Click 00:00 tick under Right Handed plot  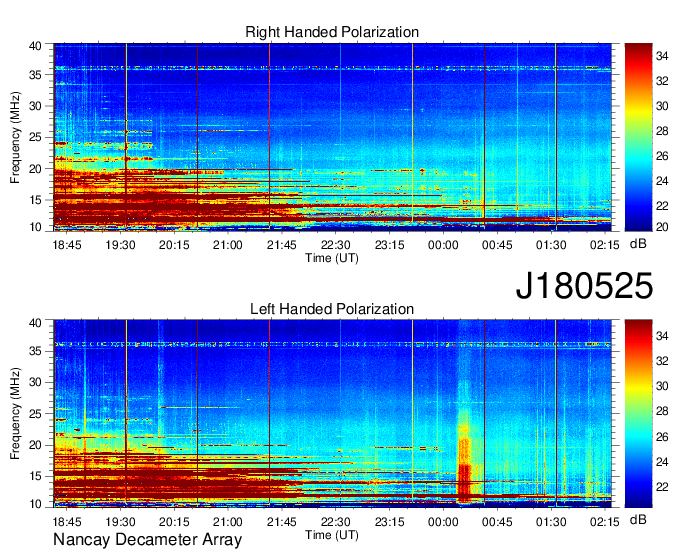[x=443, y=245]
